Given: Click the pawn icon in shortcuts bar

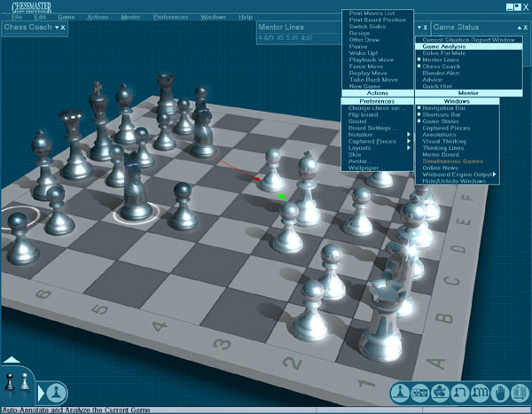Looking at the screenshot, I should 401,393.
